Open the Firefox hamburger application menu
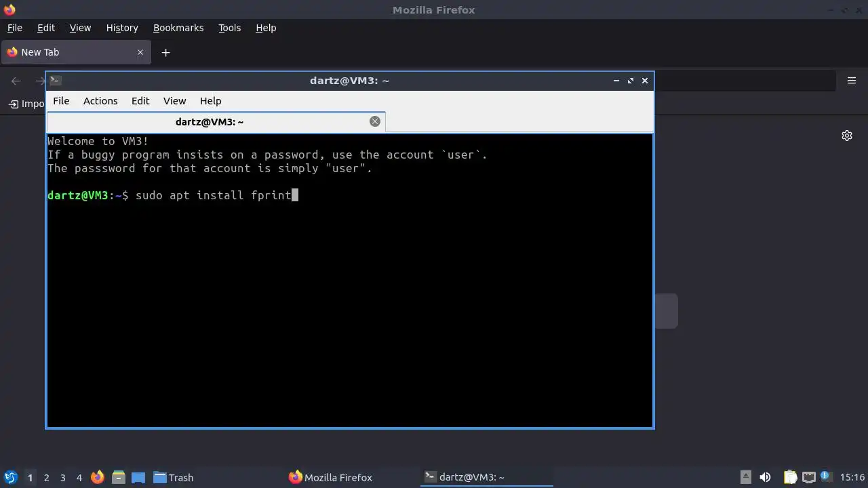Image resolution: width=868 pixels, height=488 pixels. tap(852, 81)
